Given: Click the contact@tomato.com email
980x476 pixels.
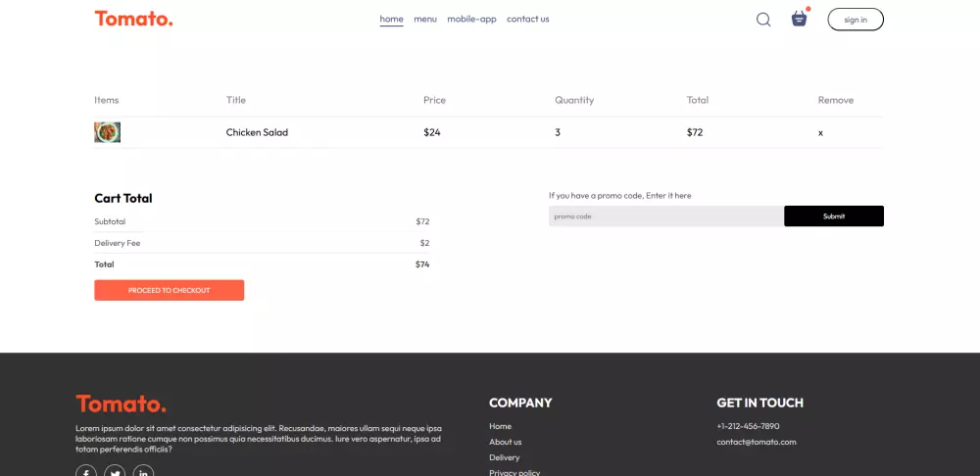Looking at the screenshot, I should [x=756, y=442].
